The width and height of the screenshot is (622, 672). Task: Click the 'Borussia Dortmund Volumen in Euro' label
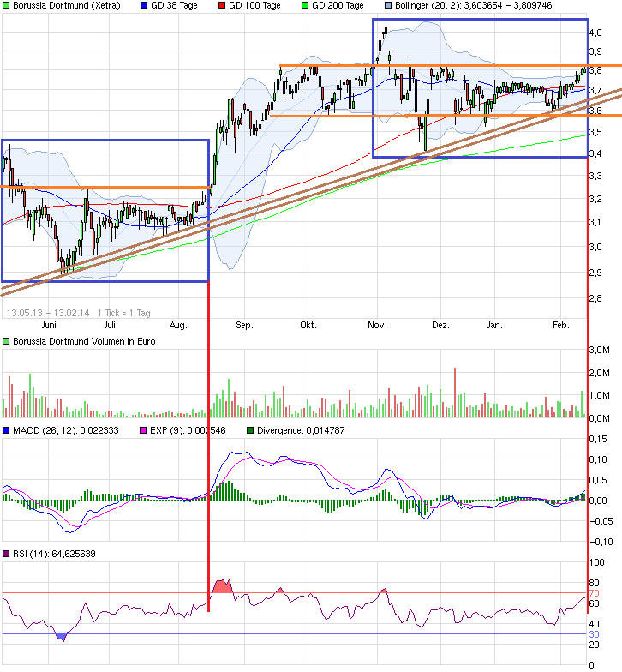84,341
